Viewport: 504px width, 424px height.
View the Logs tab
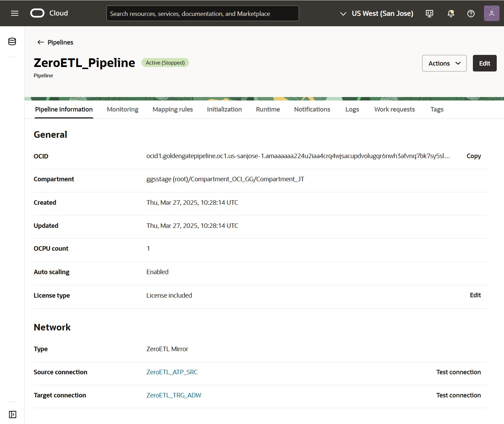(352, 109)
